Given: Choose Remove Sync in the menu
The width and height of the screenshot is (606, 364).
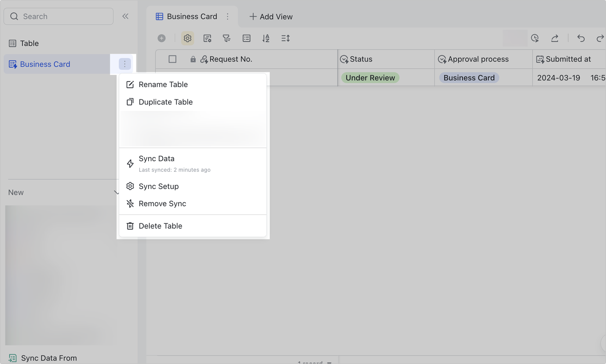Looking at the screenshot, I should 161,204.
